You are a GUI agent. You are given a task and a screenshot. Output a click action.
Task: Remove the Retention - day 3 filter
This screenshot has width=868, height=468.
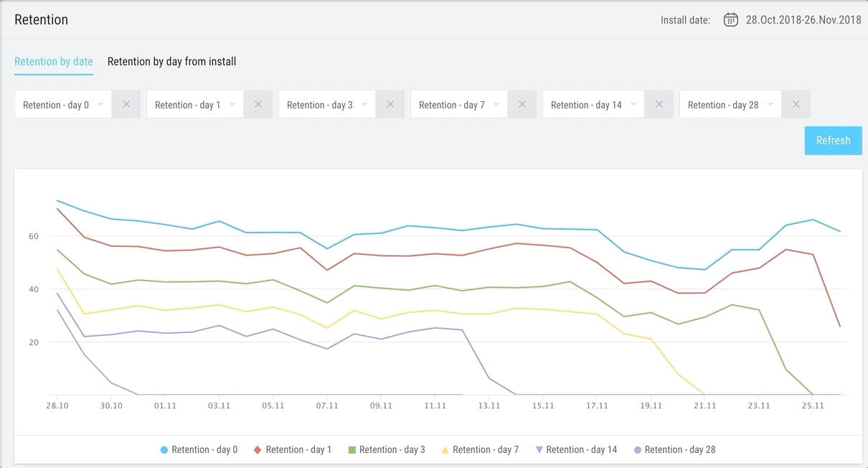pyautogui.click(x=390, y=105)
